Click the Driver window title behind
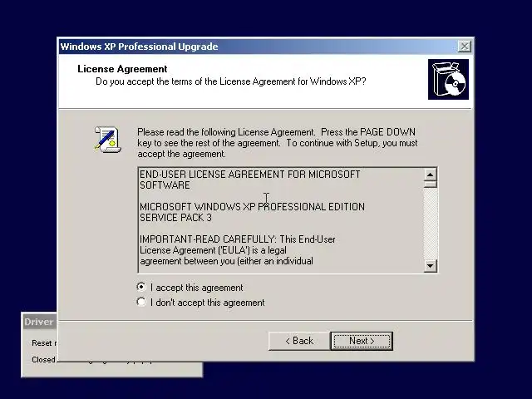 pos(39,322)
